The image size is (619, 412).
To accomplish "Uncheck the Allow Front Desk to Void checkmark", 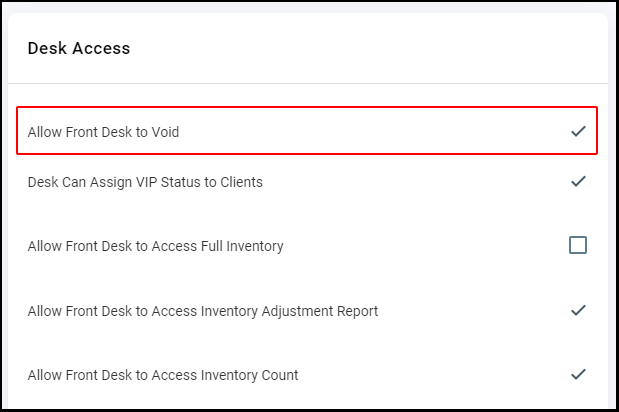I will coord(578,131).
